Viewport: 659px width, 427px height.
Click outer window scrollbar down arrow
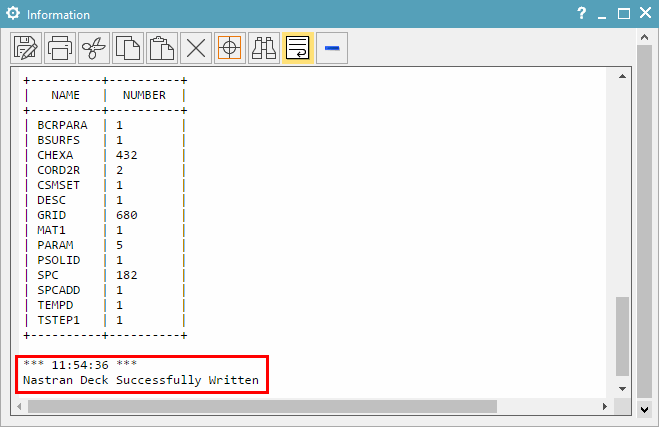pyautogui.click(x=644, y=409)
